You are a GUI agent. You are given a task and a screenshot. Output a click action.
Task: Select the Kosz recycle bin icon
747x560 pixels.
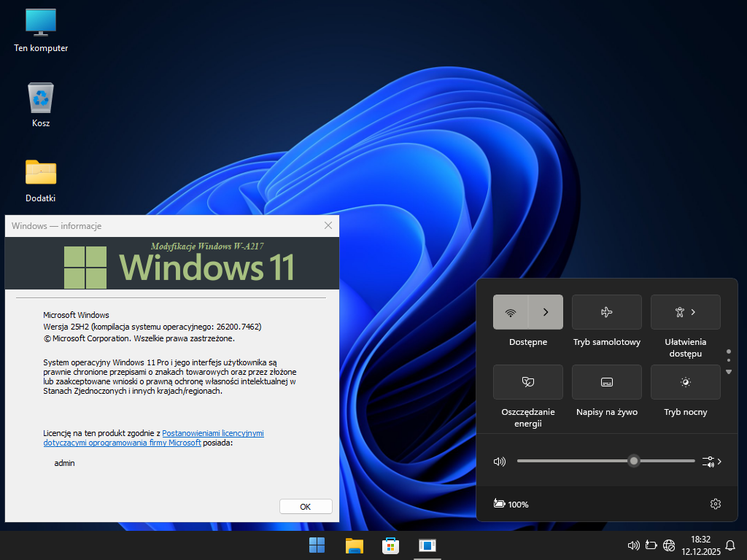click(x=41, y=98)
